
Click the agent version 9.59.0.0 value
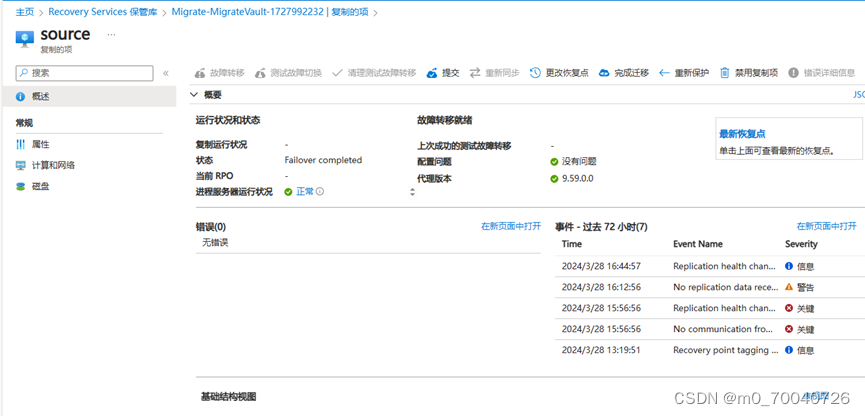click(578, 178)
